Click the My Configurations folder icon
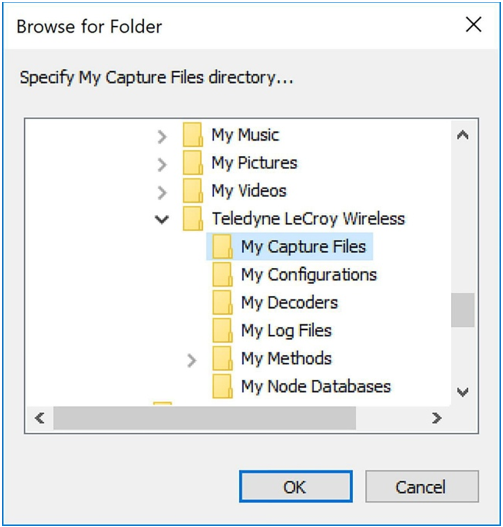 [x=222, y=275]
